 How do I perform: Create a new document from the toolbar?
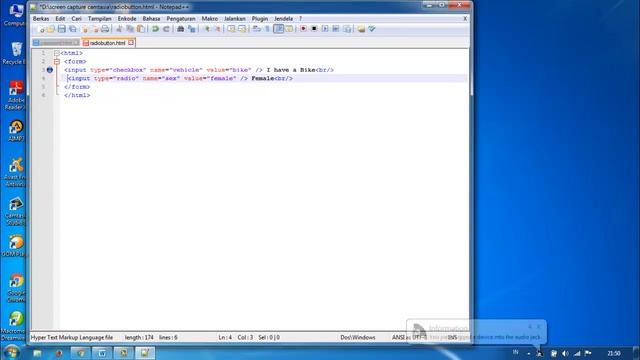tap(41, 29)
